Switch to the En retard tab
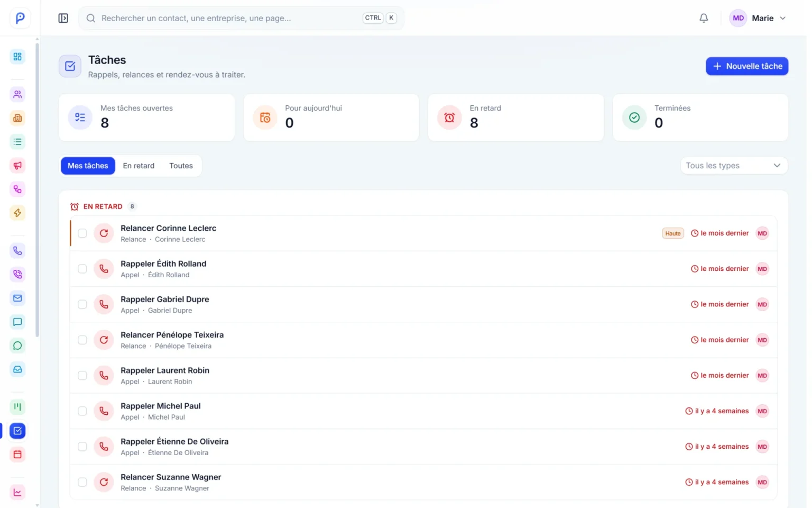Viewport: 812px width, 508px height. coord(139,166)
